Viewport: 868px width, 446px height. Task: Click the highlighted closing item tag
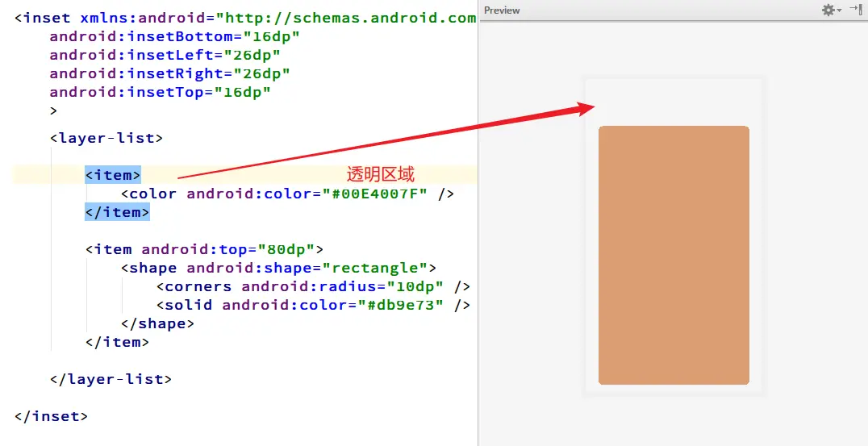pos(117,212)
